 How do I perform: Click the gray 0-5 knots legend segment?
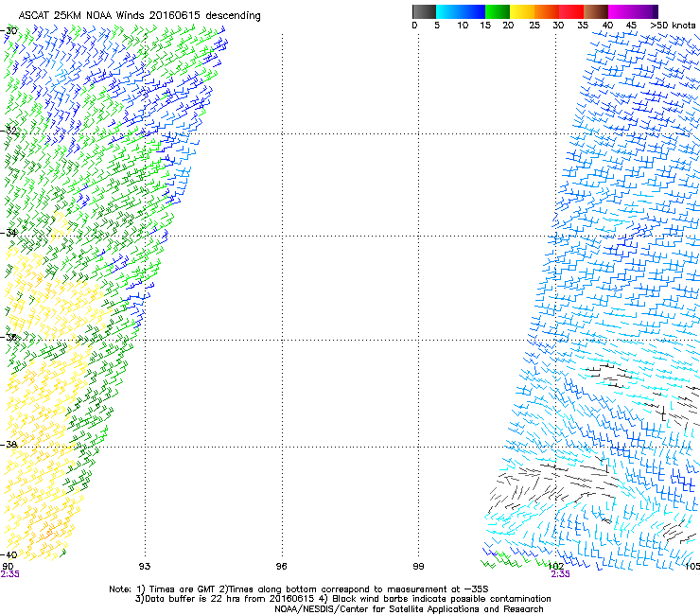pos(424,11)
